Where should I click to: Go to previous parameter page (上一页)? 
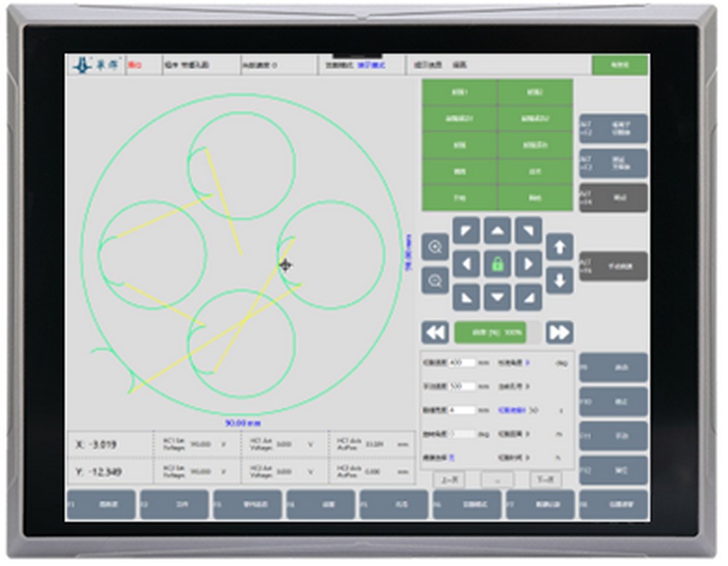[x=449, y=479]
